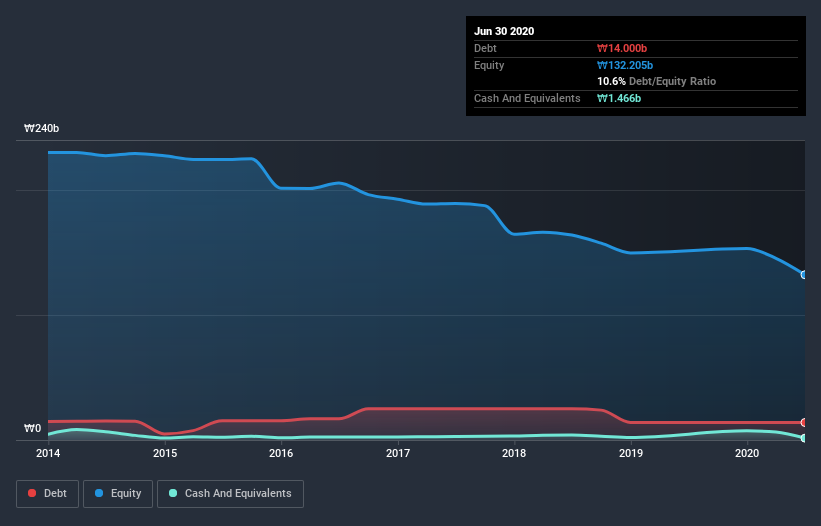Toggle the Debt series legend button
This screenshot has height=526, width=821.
click(x=47, y=494)
